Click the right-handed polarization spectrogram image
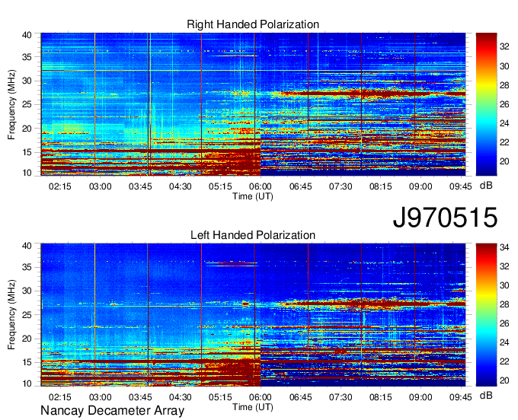The height and width of the screenshot is (420, 518). point(253,104)
